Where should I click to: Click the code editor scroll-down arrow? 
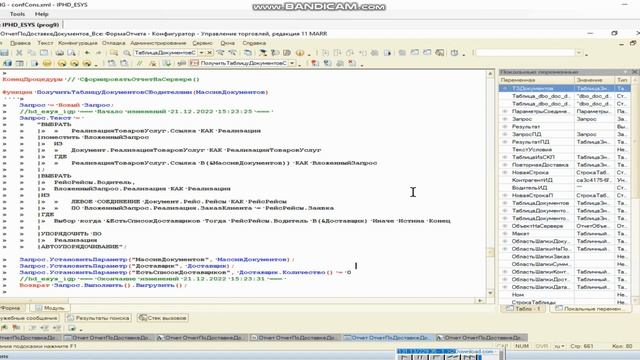[490, 293]
